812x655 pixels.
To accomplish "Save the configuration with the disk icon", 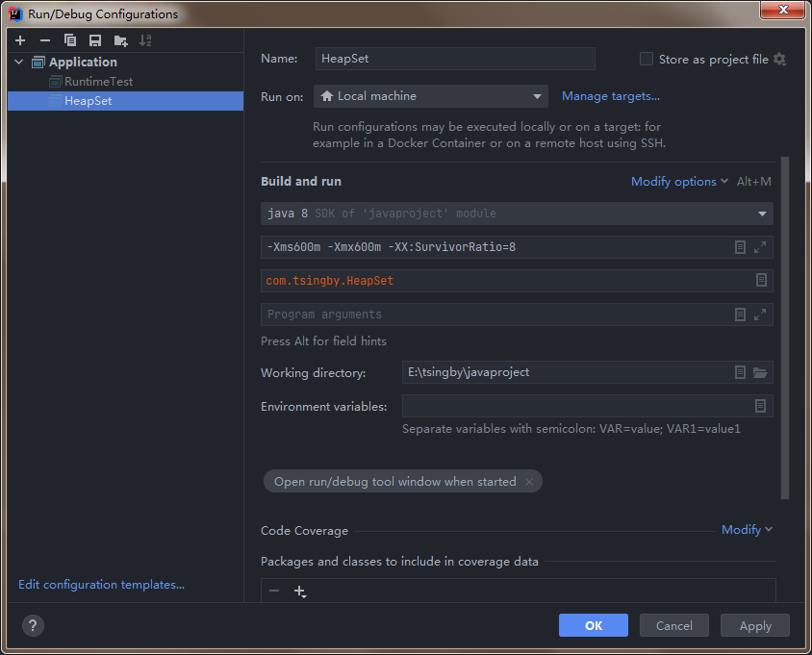I will (94, 40).
